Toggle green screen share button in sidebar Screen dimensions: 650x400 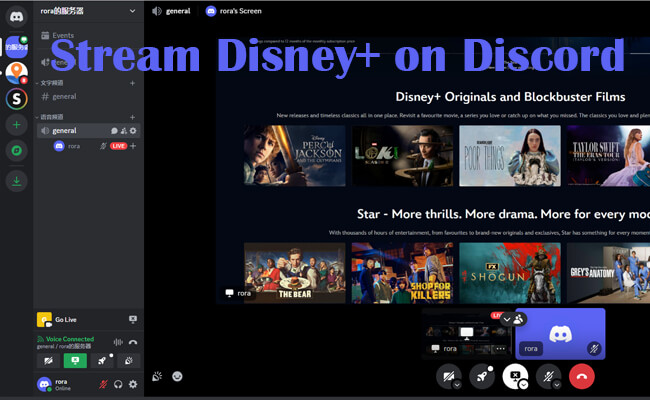[x=75, y=361]
